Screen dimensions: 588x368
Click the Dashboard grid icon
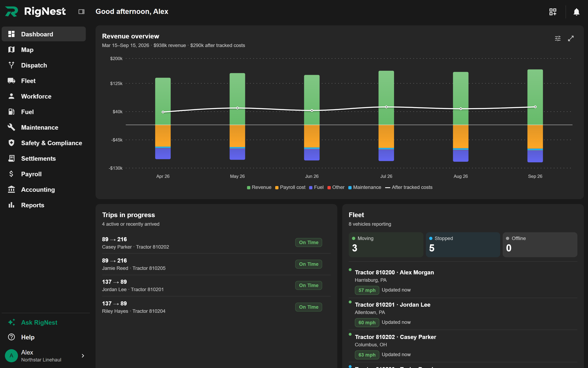click(x=11, y=34)
